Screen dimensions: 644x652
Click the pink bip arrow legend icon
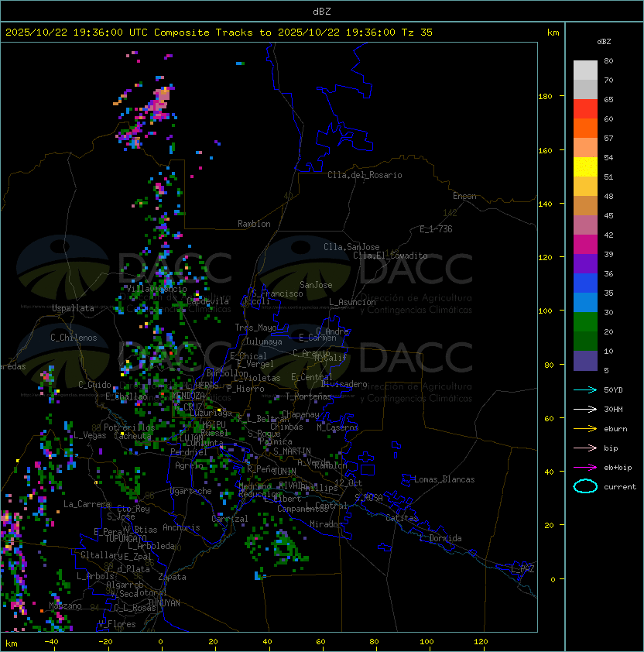coord(585,448)
